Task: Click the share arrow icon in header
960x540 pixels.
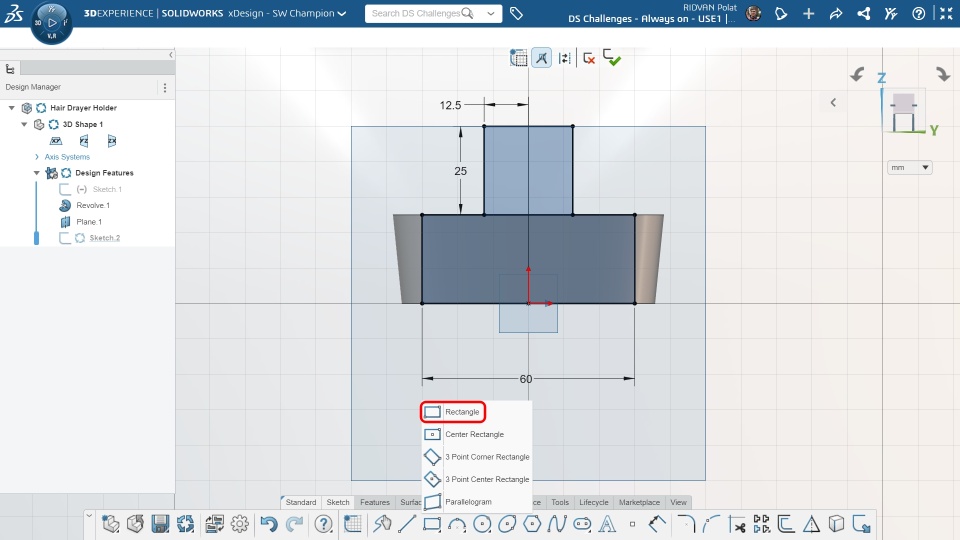Action: [x=836, y=13]
